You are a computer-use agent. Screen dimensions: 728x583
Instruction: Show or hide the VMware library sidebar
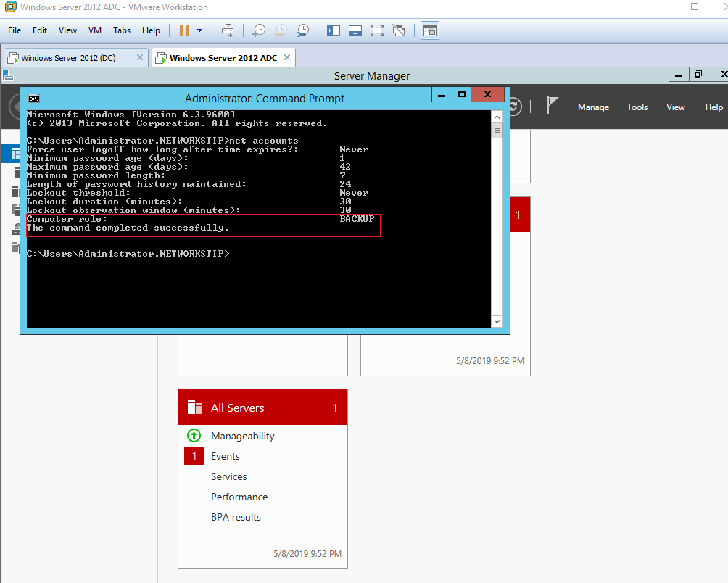click(x=333, y=30)
